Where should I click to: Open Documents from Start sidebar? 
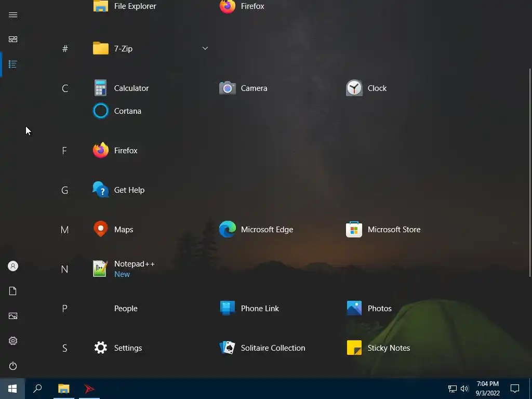(x=13, y=291)
